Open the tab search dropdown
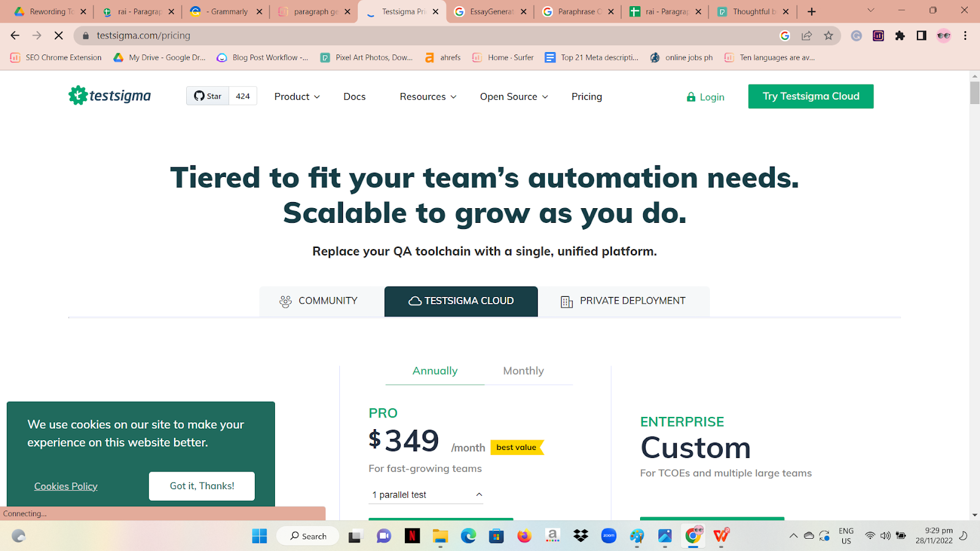 (x=870, y=10)
